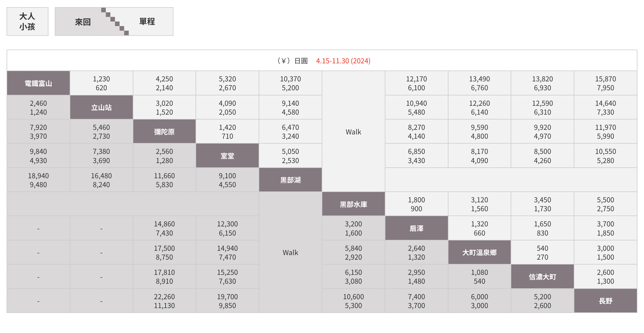644x333 pixels.
Task: Click the Walk cell below 黑部湖
Action: point(290,252)
